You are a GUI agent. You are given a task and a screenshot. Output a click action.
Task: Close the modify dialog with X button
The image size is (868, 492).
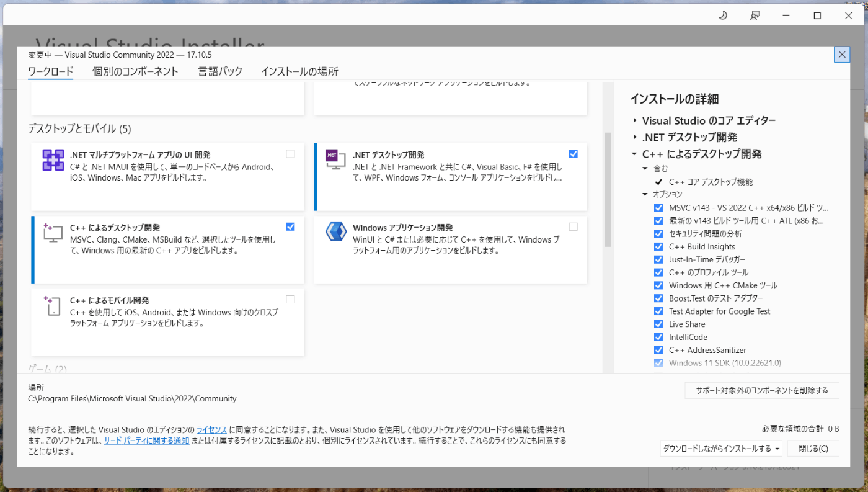pyautogui.click(x=842, y=55)
